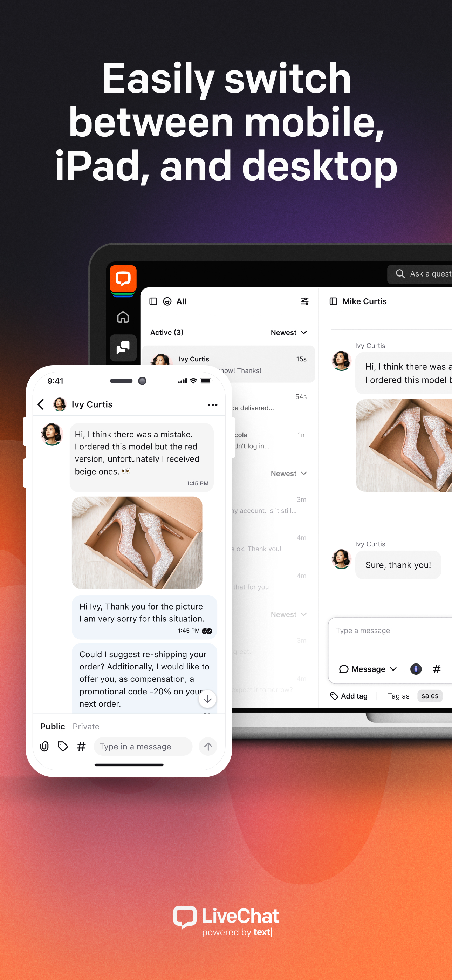Open the Chats icon in desktop sidebar
The image size is (452, 980).
123,347
